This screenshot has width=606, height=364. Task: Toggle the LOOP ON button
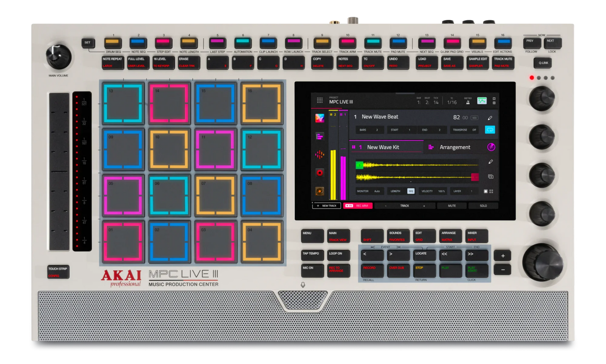(x=338, y=255)
